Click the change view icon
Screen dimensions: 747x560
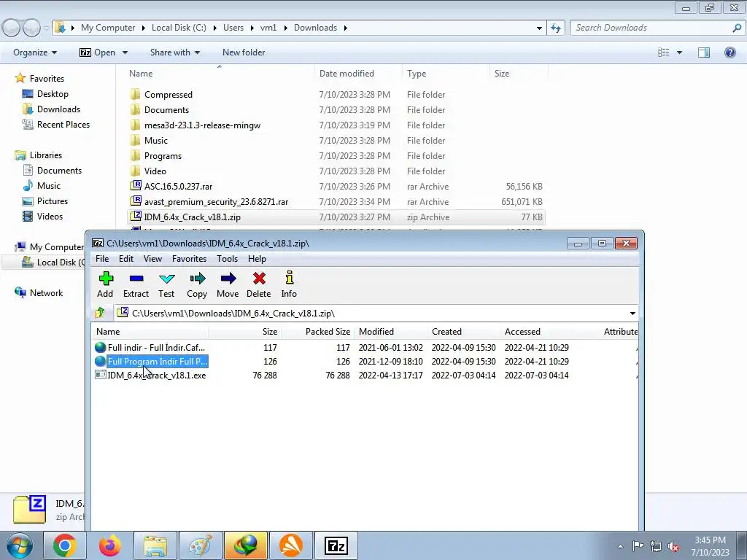click(664, 52)
